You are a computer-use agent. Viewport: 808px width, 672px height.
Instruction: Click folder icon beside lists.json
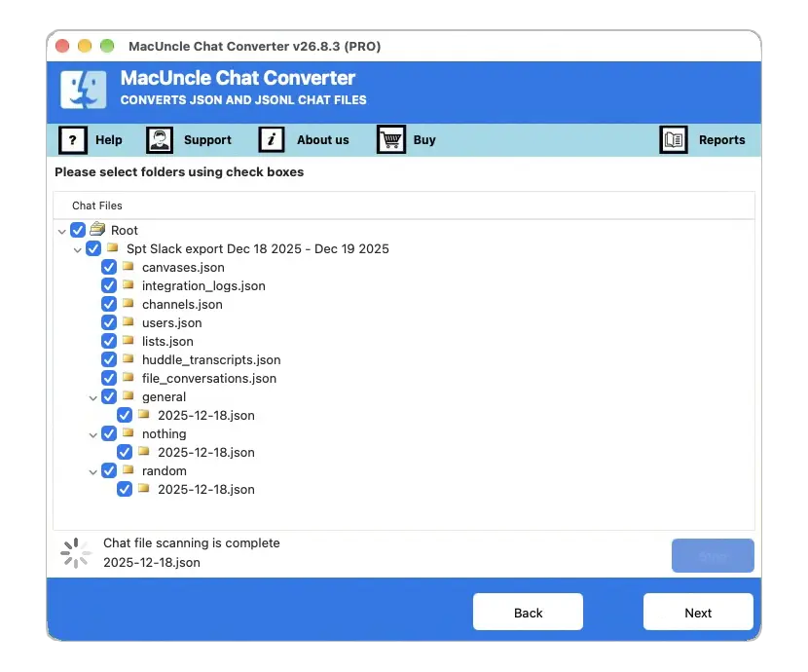coord(129,341)
